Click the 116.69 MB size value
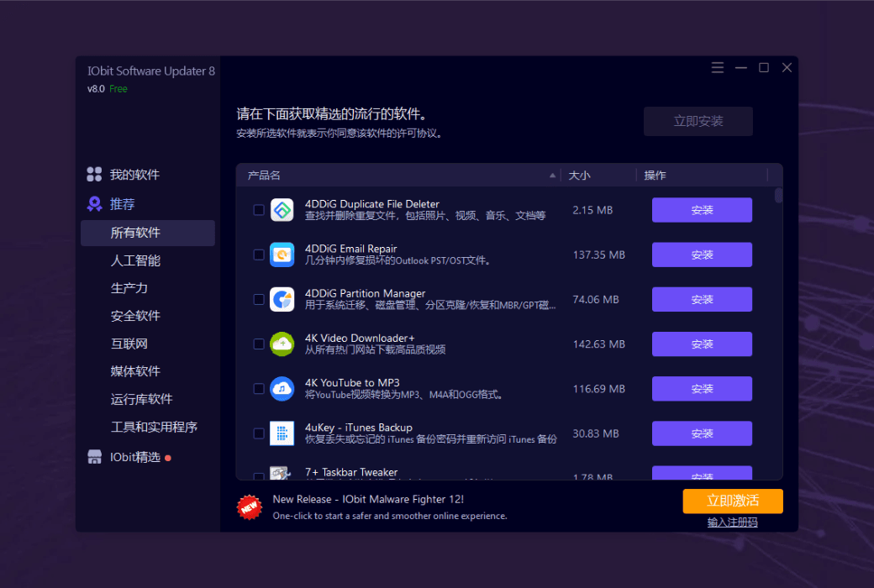The image size is (874, 588). point(598,388)
